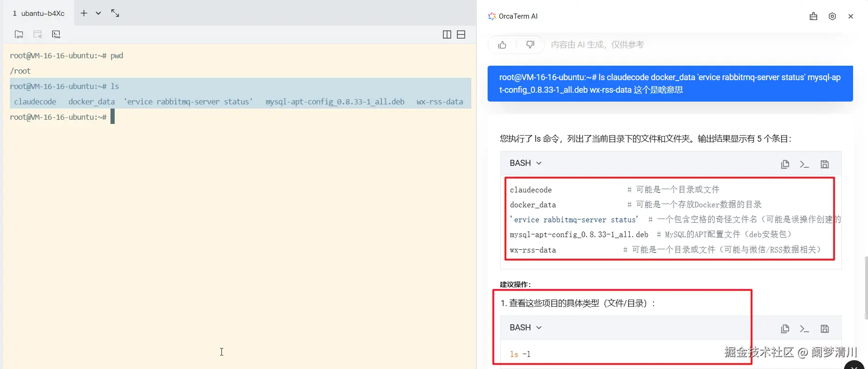Image resolution: width=868 pixels, height=369 pixels.
Task: Open OrcaTerm AI settings hexagon icon
Action: coord(832,16)
